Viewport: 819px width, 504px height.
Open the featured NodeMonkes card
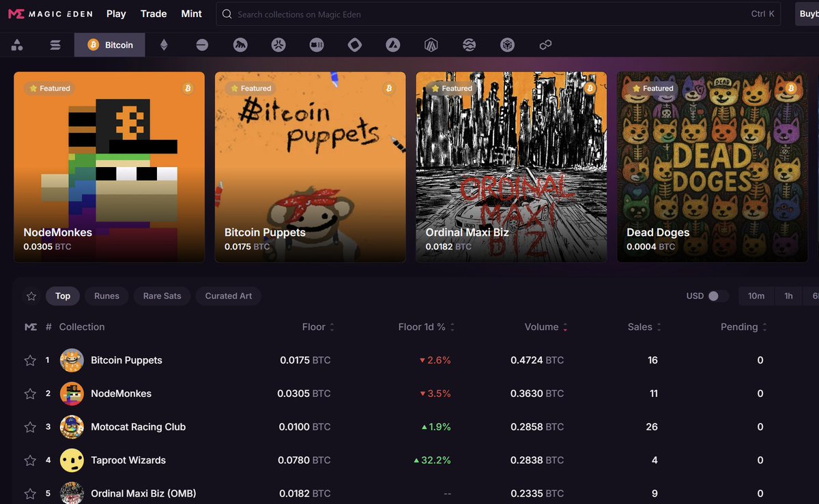pos(109,167)
